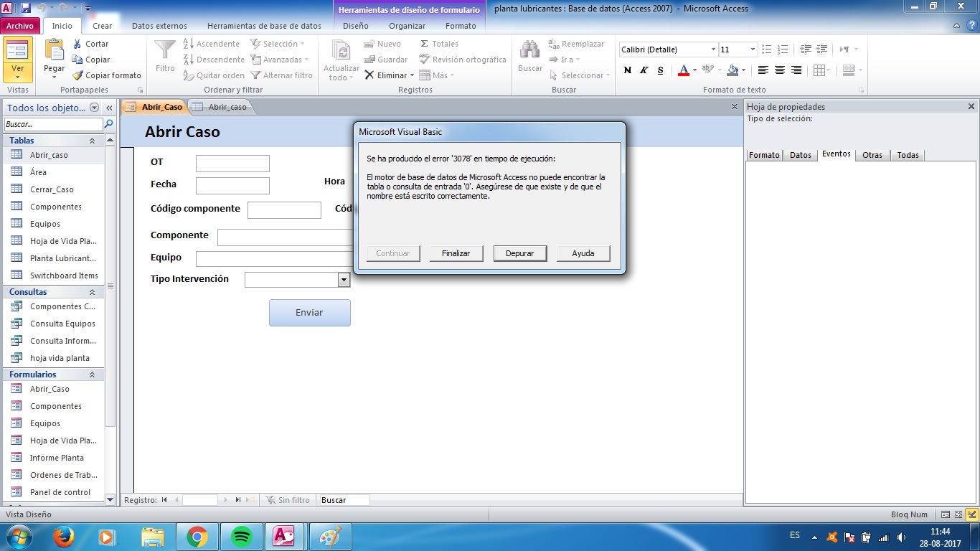Click Guardar in the Registros group
The image size is (980, 551).
point(385,60)
